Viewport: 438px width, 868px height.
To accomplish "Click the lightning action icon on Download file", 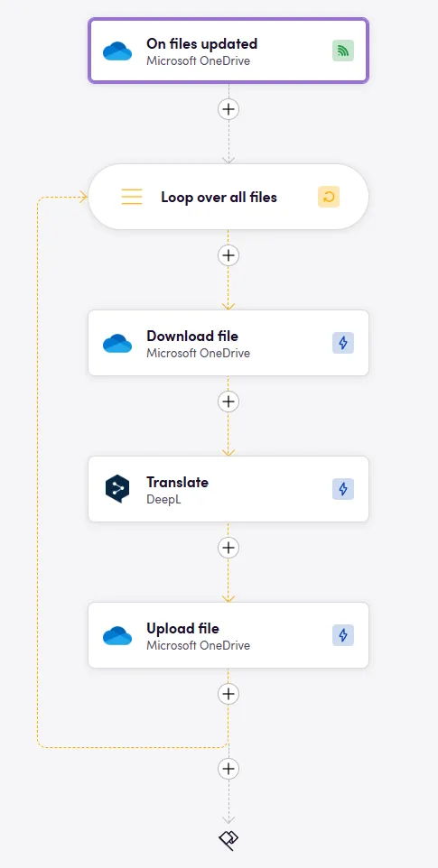I will [343, 343].
